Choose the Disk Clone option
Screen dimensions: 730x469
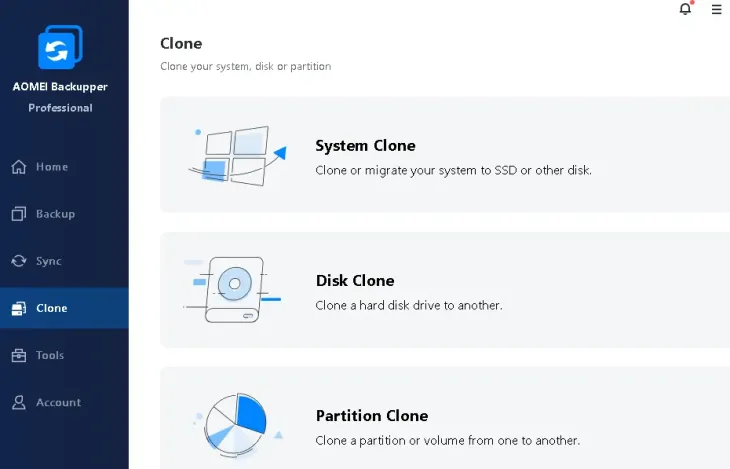[355, 281]
